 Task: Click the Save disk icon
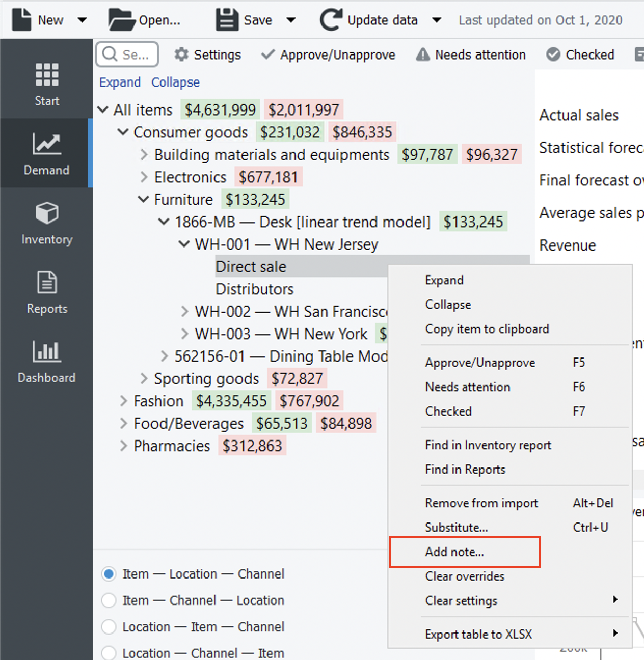(x=227, y=20)
